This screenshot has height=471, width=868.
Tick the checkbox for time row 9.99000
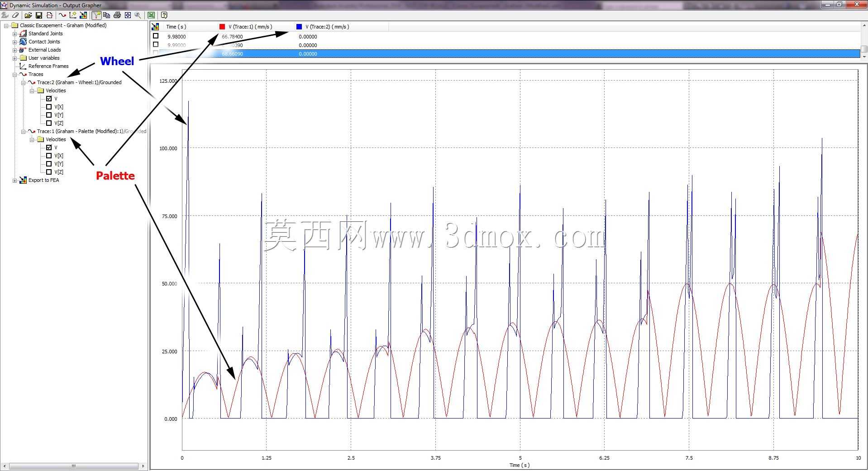tap(156, 45)
